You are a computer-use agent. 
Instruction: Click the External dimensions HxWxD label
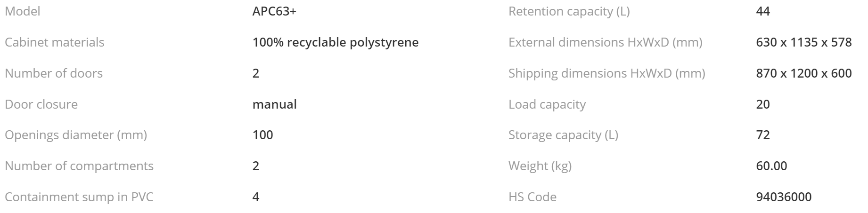tap(605, 42)
